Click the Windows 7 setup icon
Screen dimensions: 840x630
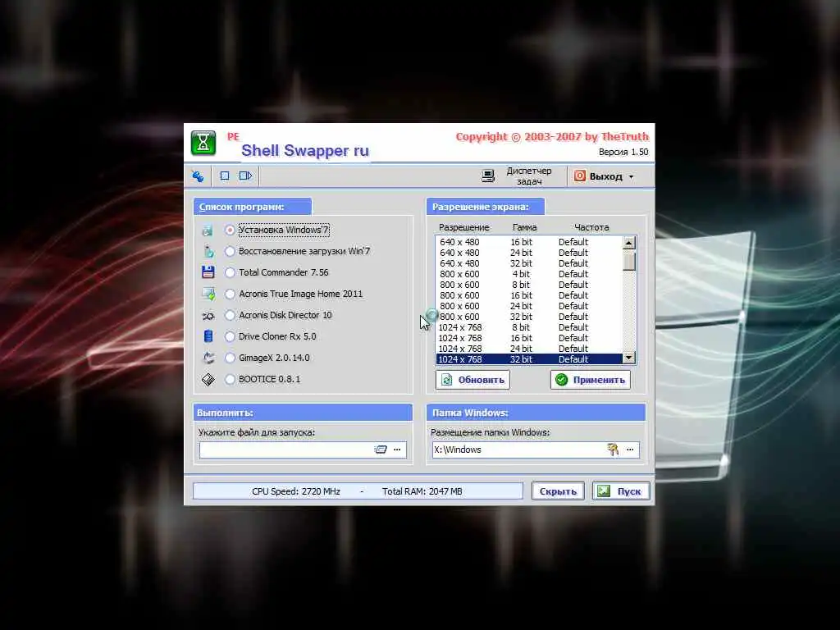point(208,231)
